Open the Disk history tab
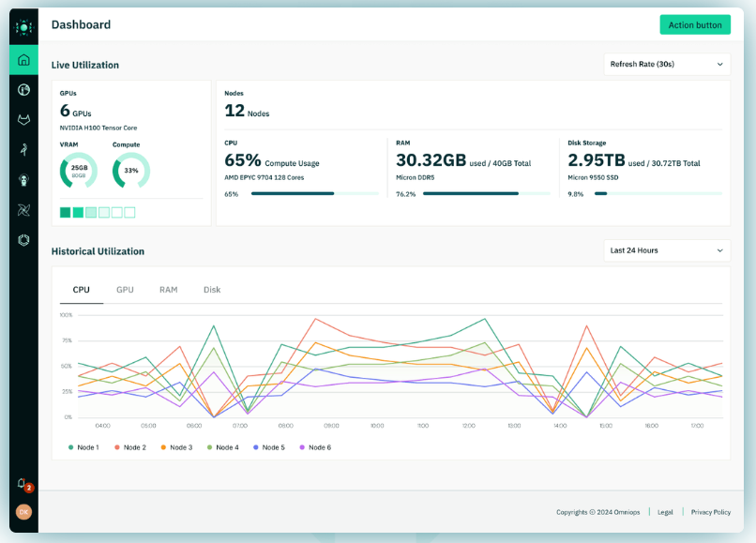 tap(212, 290)
